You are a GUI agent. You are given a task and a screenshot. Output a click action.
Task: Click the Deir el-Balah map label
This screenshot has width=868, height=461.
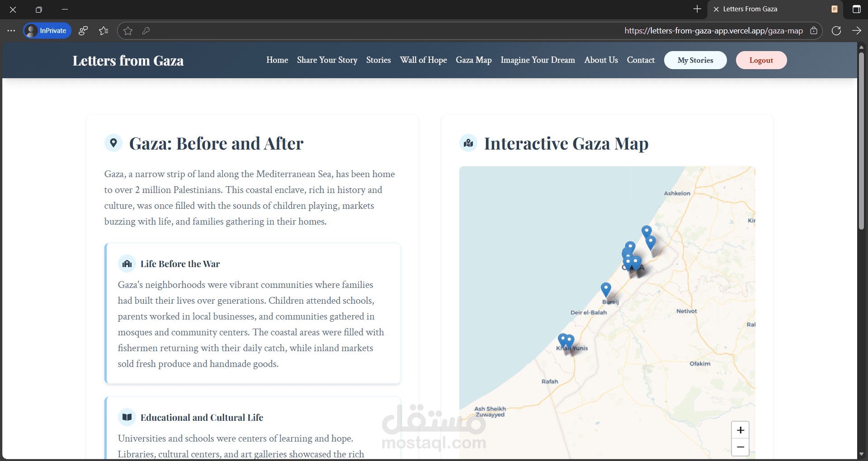589,312
